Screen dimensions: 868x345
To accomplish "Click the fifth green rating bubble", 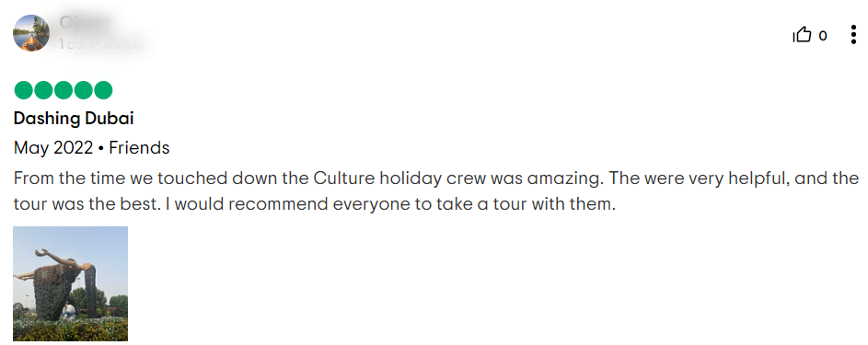I will 103,90.
